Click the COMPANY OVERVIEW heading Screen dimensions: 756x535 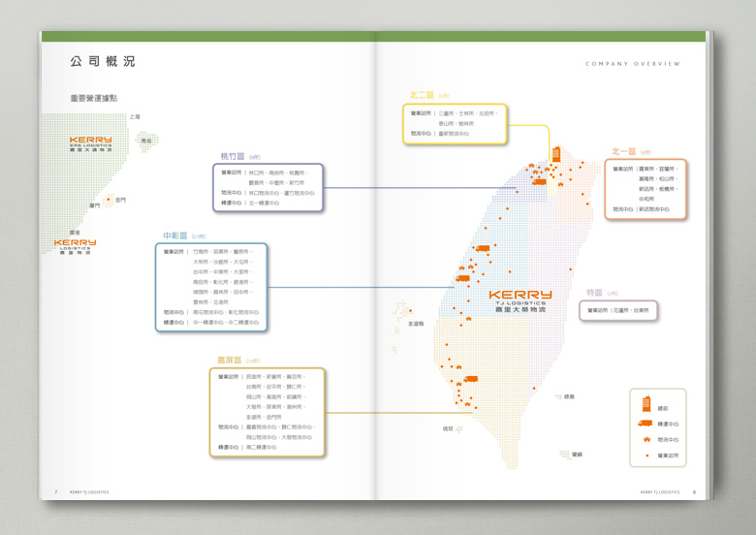point(633,64)
